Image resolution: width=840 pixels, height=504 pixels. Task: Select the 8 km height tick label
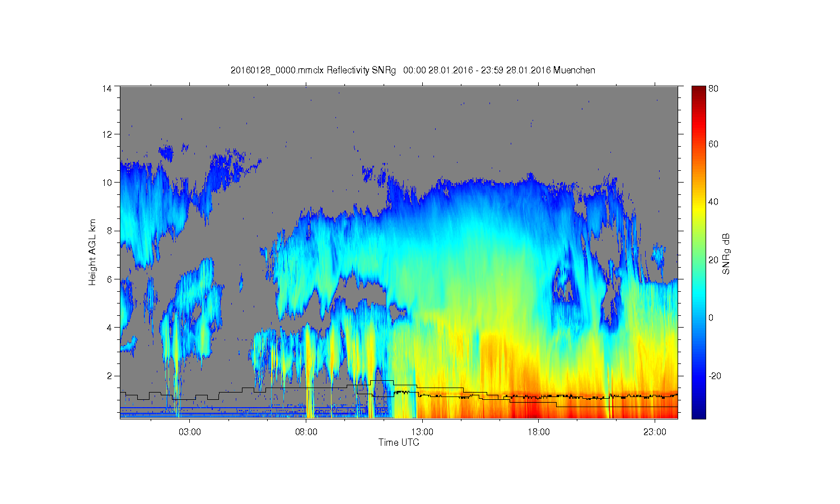pos(109,231)
